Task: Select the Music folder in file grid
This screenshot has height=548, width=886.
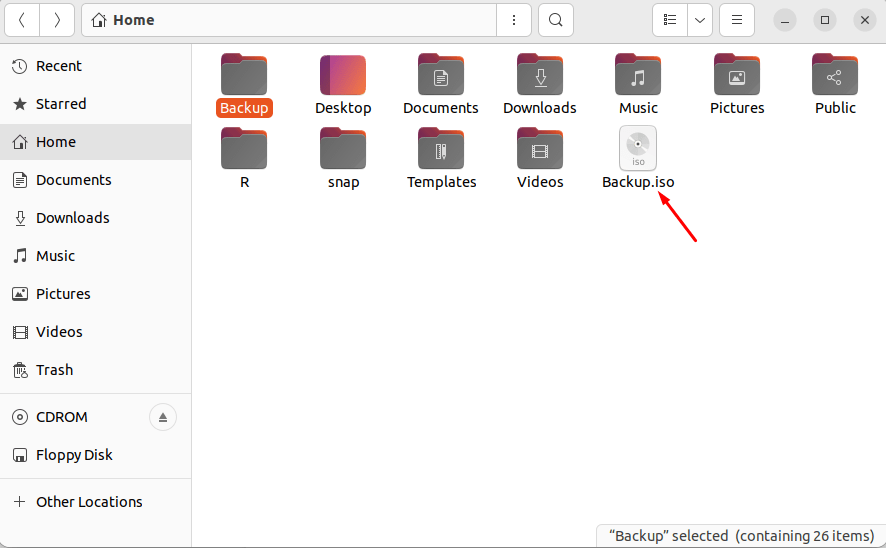Action: pyautogui.click(x=638, y=75)
